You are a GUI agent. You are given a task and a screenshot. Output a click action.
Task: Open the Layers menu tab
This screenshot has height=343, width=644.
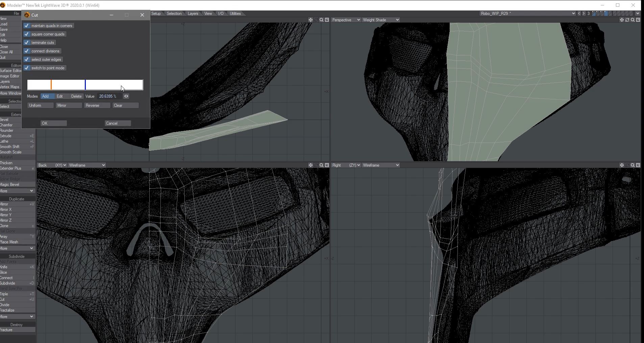(193, 14)
